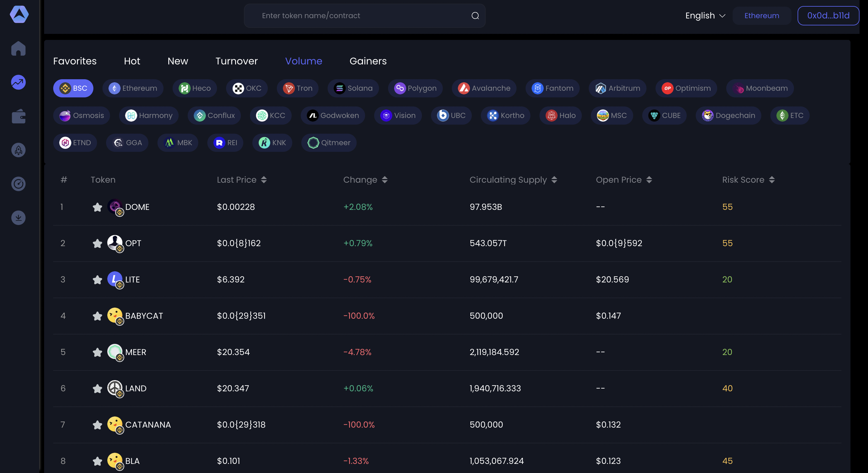
Task: Toggle favorite star for MEER token
Action: click(97, 352)
